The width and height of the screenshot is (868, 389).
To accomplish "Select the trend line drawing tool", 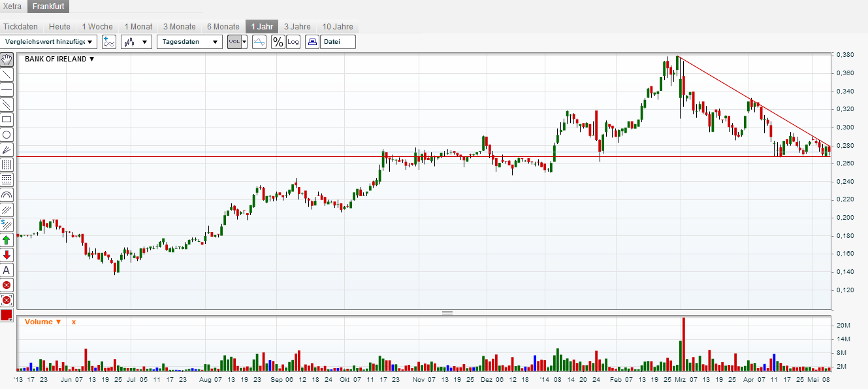I will [x=7, y=75].
